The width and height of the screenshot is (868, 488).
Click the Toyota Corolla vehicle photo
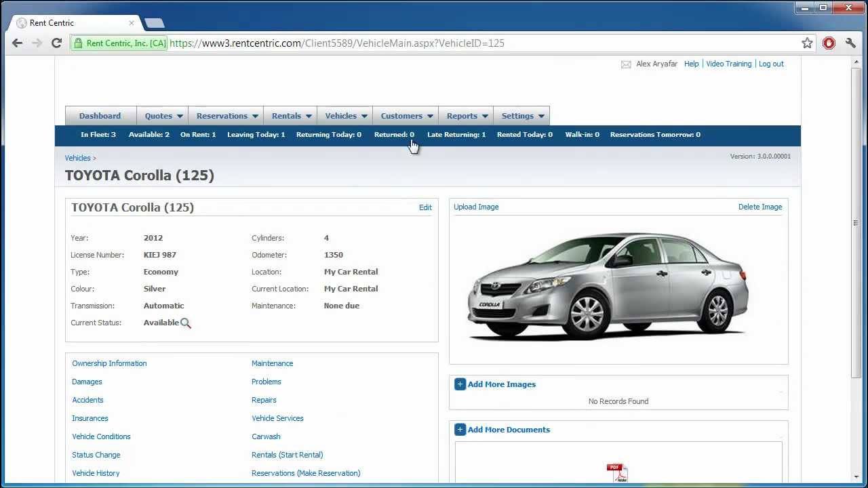pos(608,285)
